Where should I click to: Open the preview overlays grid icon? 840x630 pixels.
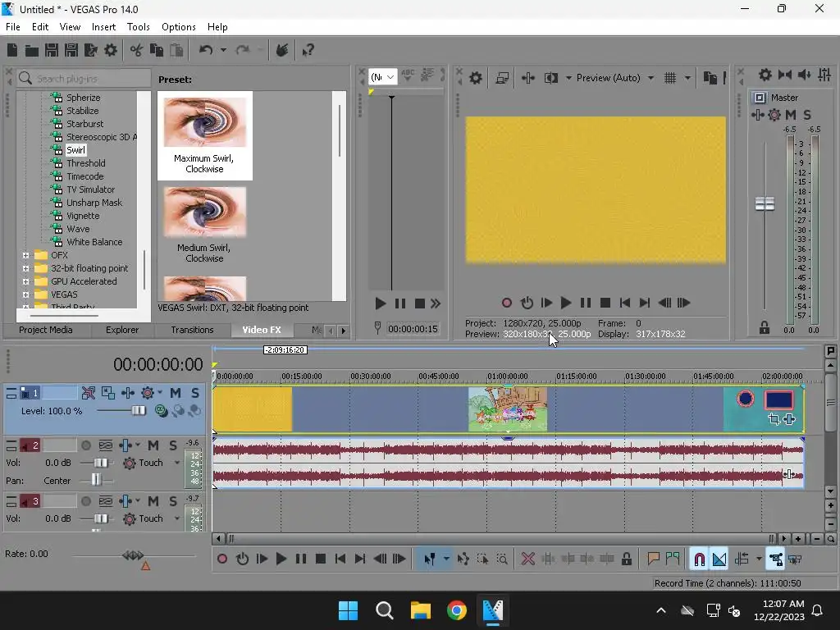point(670,78)
